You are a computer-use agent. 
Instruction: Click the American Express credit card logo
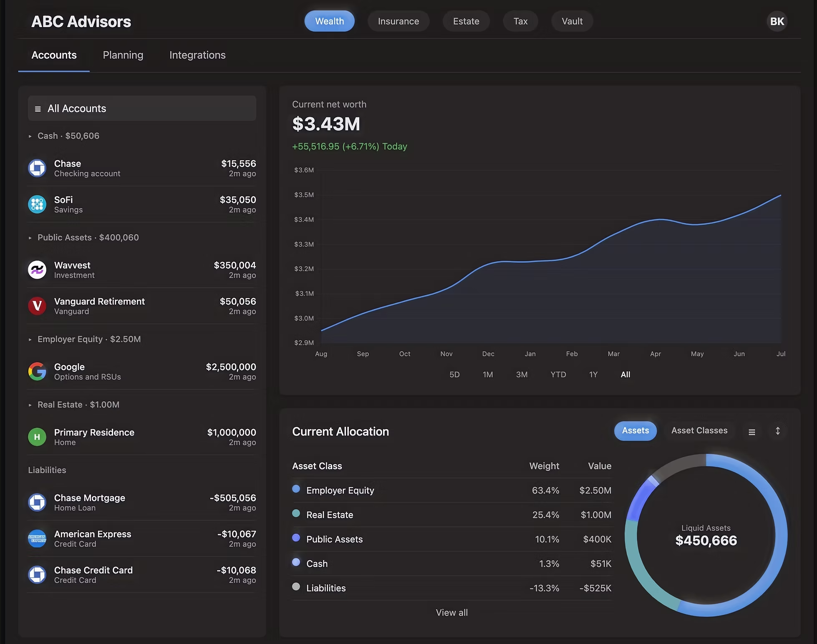tap(37, 538)
